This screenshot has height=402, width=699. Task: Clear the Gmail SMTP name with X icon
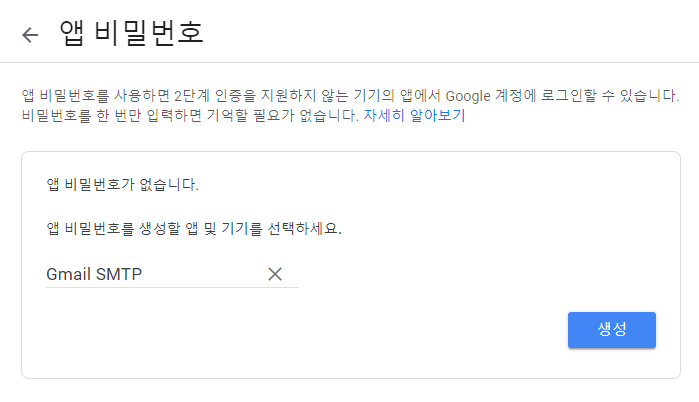point(275,274)
